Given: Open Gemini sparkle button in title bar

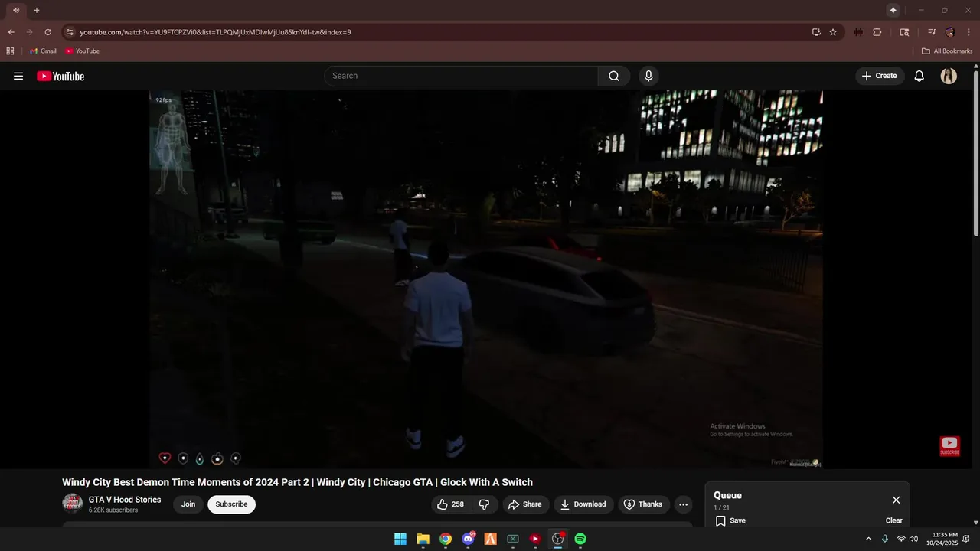Looking at the screenshot, I should (x=893, y=10).
